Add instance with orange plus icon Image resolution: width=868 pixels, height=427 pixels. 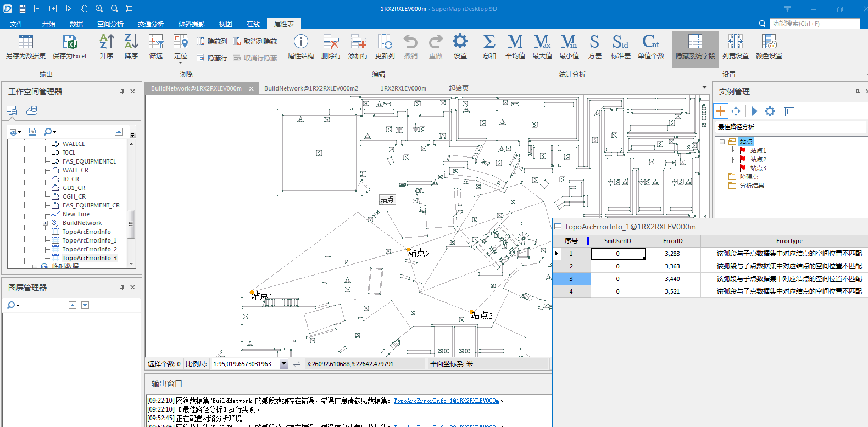click(720, 111)
